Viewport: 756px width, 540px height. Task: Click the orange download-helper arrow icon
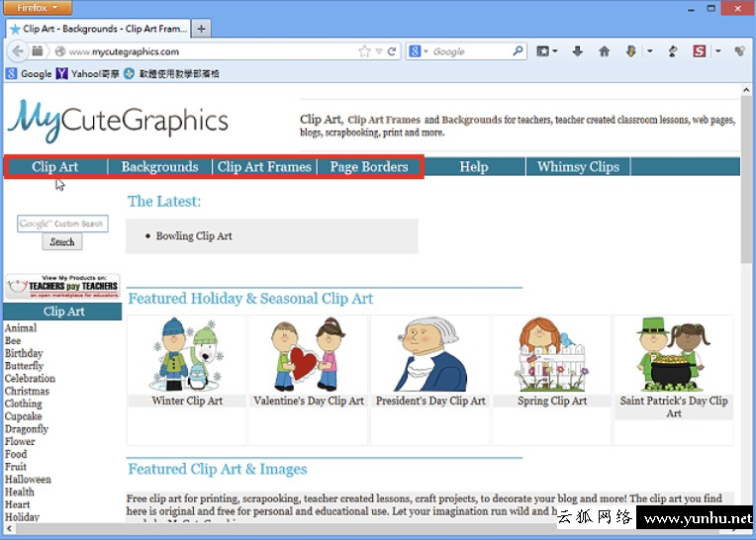(x=631, y=50)
